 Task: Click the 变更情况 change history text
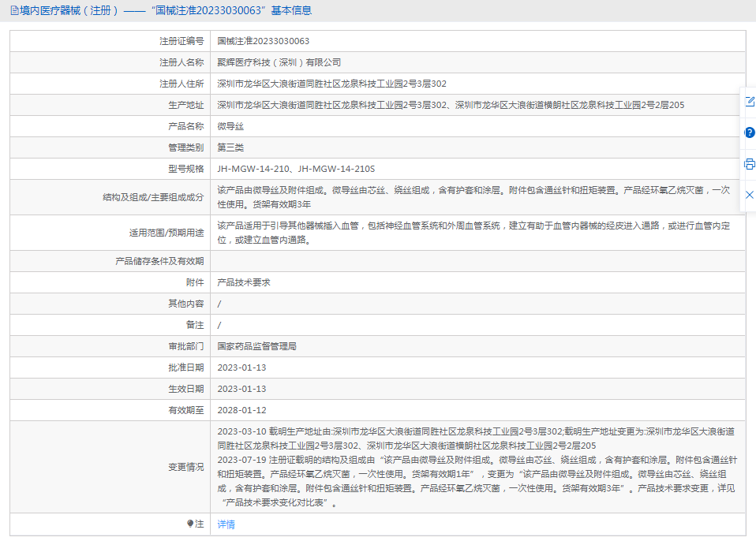pos(477,467)
